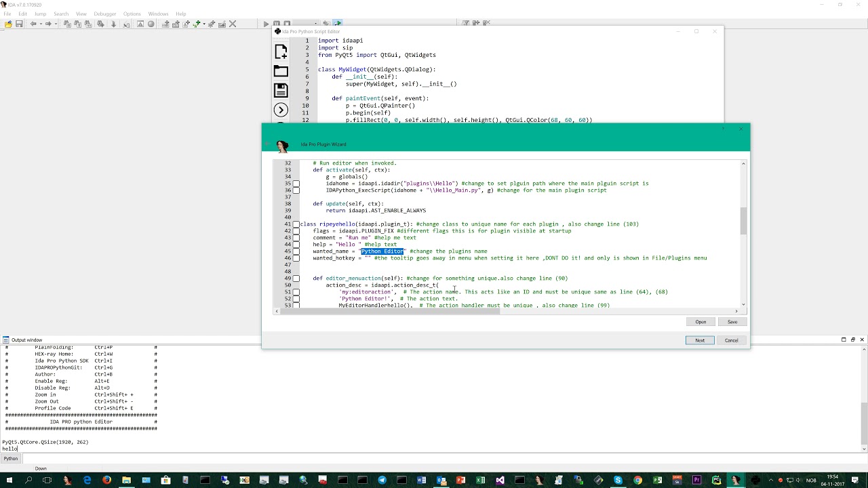Open the Debugger menu in IDA
The width and height of the screenshot is (868, 488).
[105, 14]
